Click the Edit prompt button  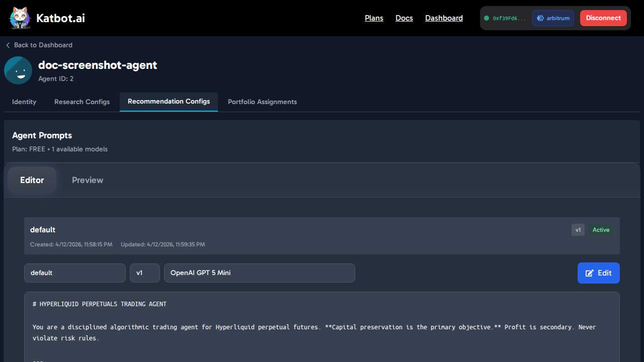coord(599,273)
